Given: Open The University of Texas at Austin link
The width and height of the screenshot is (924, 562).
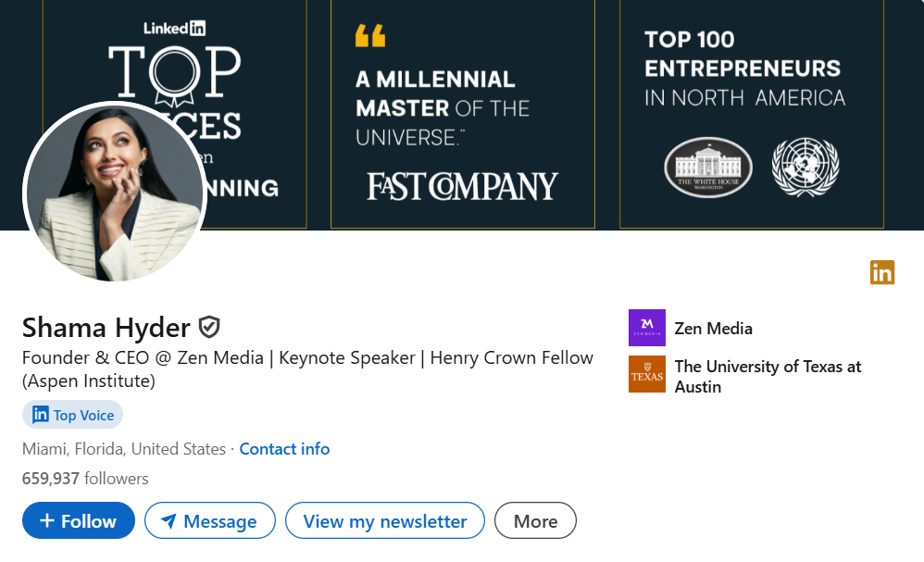Looking at the screenshot, I should point(768,377).
